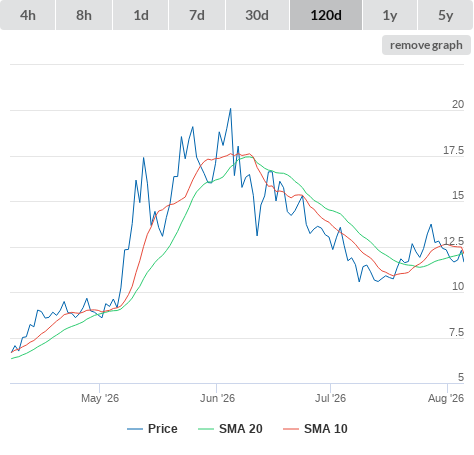Image resolution: width=474 pixels, height=455 pixels.
Task: Click the active 120d range tab
Action: (x=326, y=15)
